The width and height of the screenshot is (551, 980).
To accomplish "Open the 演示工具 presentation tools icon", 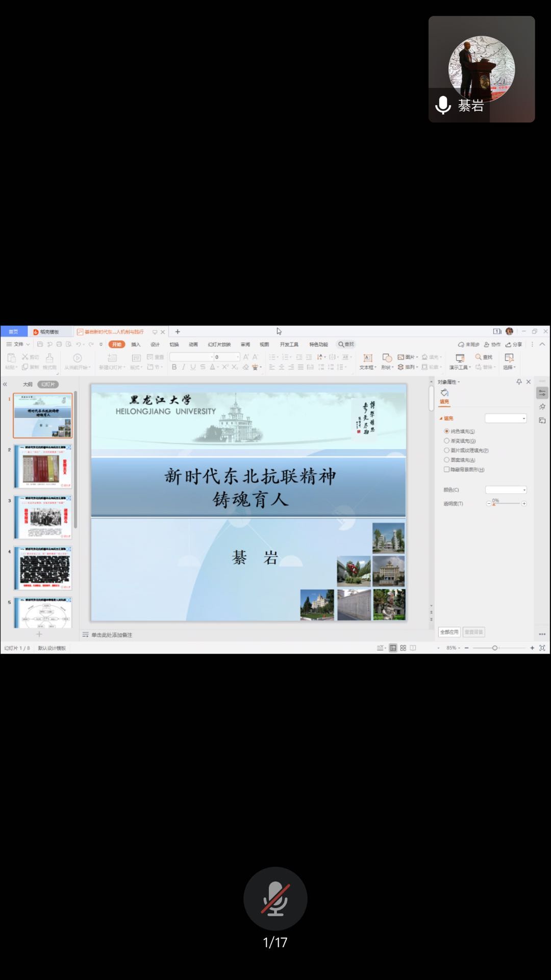I will 460,358.
